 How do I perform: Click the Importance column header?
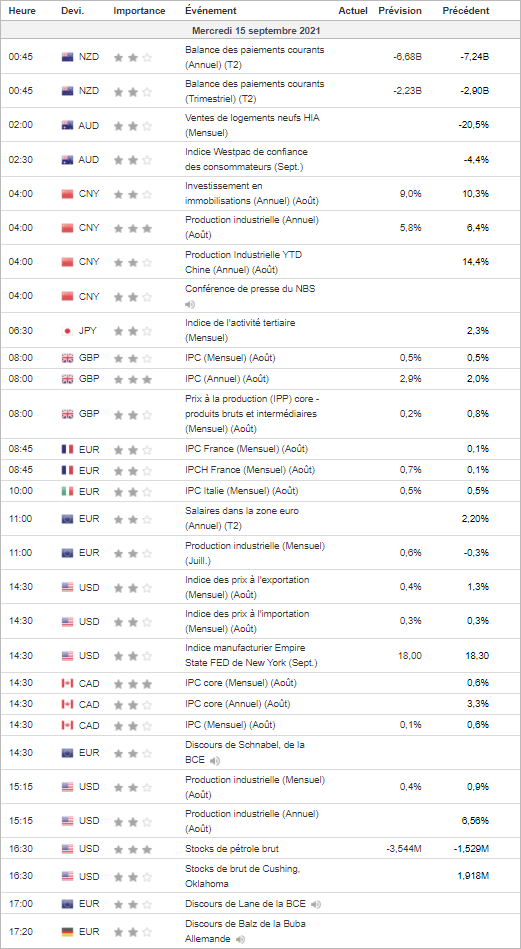139,11
